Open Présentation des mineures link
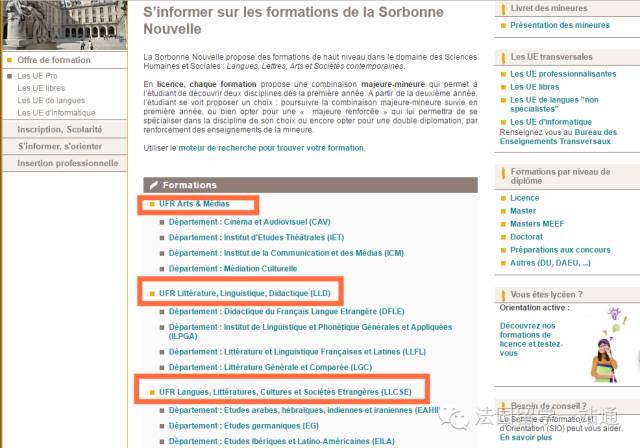This screenshot has width=640, height=448. pos(559,25)
